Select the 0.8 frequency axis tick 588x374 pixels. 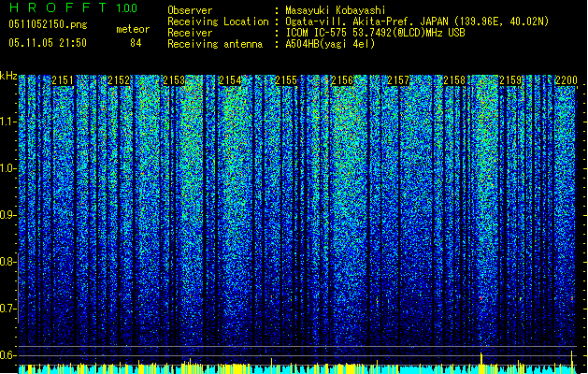[8, 262]
